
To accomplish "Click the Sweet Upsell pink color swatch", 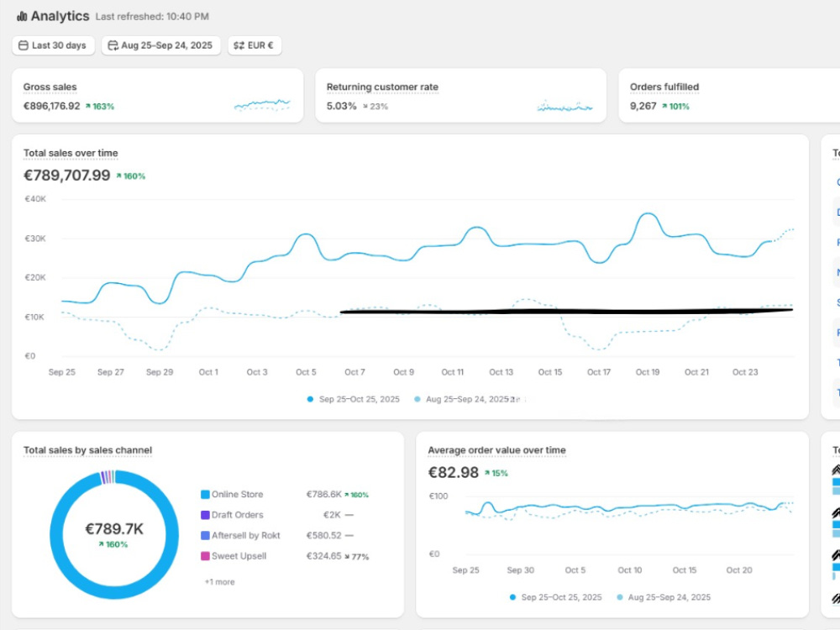I will 205,556.
